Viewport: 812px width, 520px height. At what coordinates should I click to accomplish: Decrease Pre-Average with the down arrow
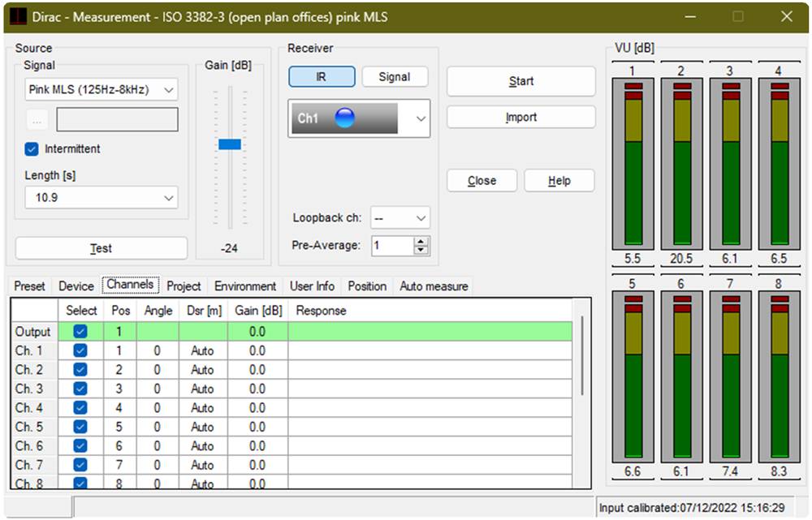[421, 250]
